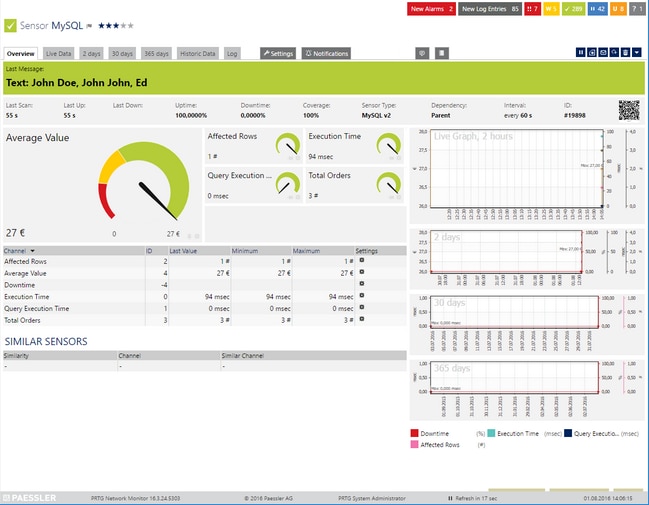Open the Live Graph 2 hours chart
The image size is (649, 505).
click(x=527, y=176)
